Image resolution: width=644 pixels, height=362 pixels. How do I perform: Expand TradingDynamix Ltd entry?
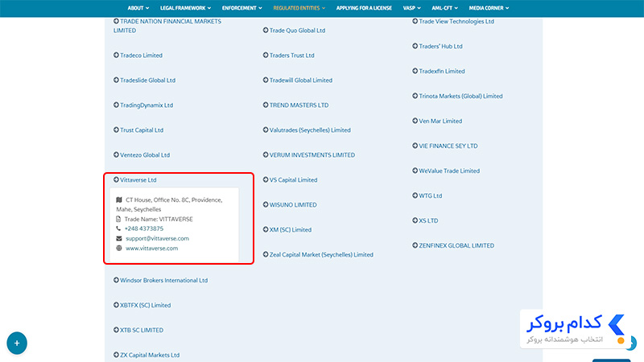pos(143,105)
